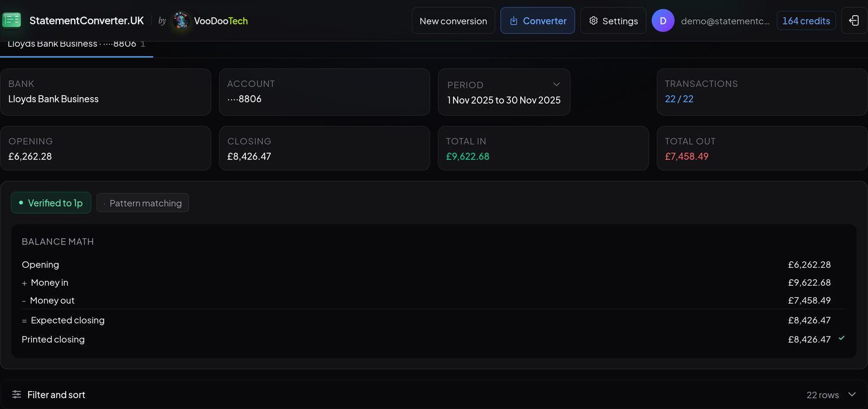This screenshot has height=409, width=868.
Task: Click Printed closing £8,426.47 amount
Action: [x=809, y=339]
